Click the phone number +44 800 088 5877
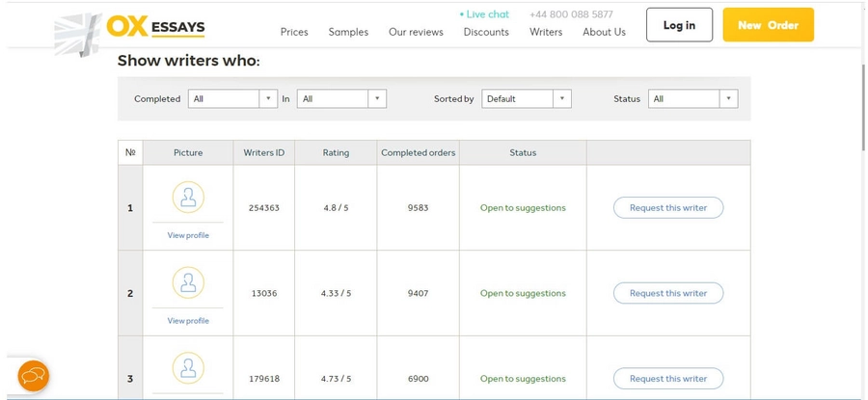 tap(571, 14)
